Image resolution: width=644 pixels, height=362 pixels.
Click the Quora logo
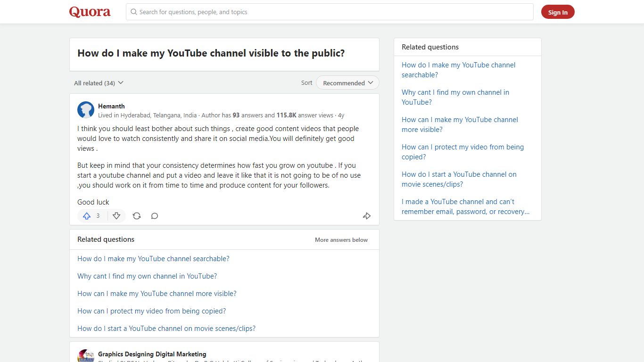tap(90, 12)
